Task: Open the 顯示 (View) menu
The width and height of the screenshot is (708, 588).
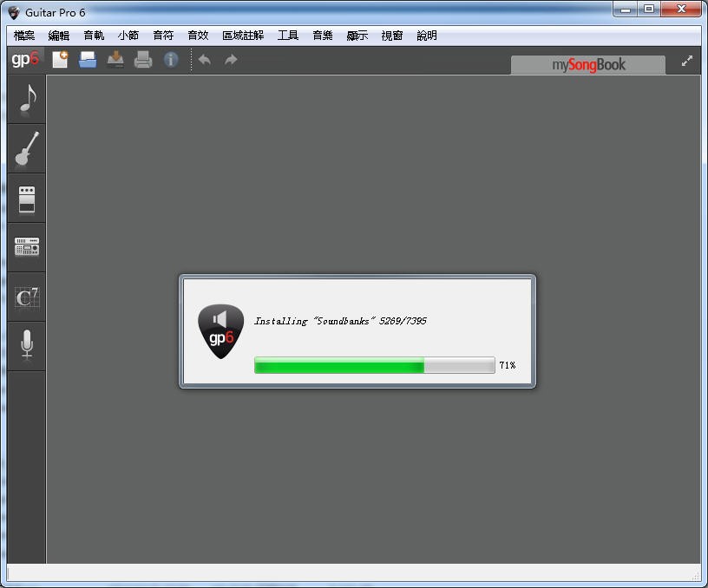Action: click(357, 36)
